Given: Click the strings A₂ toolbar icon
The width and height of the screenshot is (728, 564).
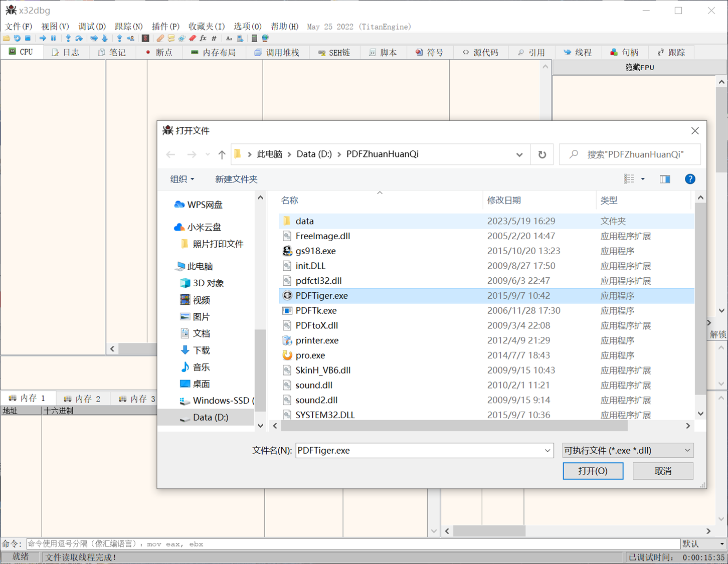Looking at the screenshot, I should point(229,38).
